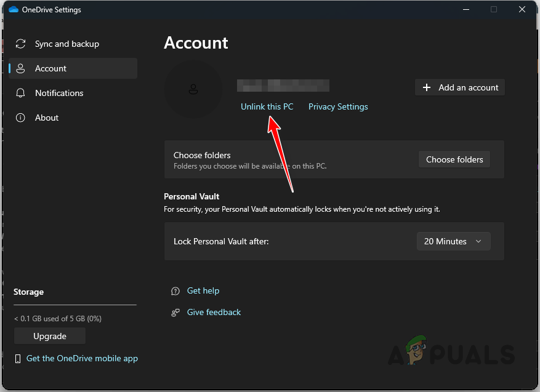Click the Upgrade storage button
The width and height of the screenshot is (540, 392).
(x=49, y=336)
